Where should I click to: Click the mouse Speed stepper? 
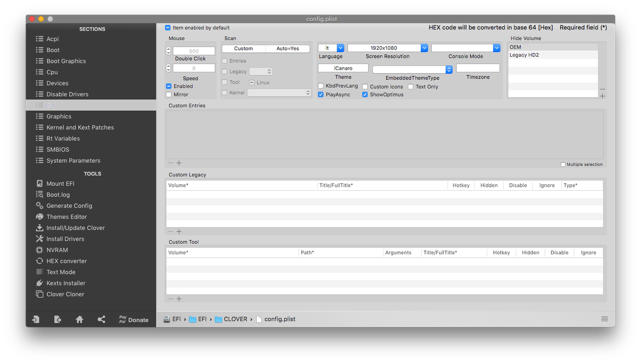click(x=168, y=68)
